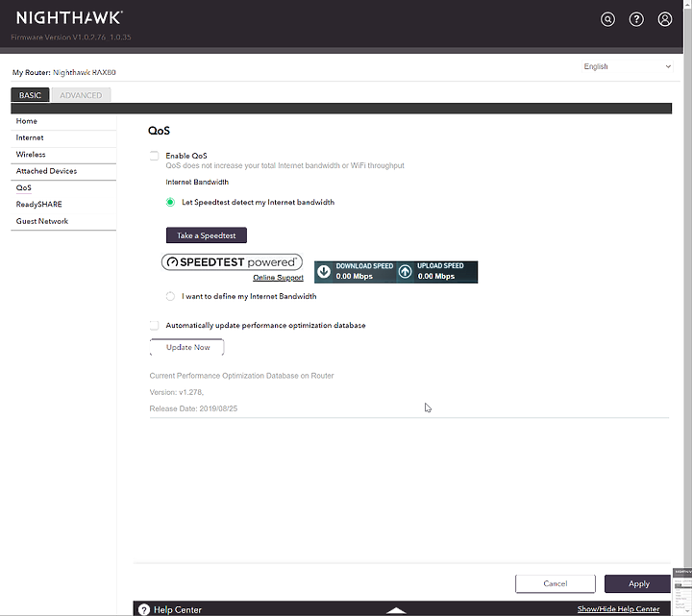Open the user account icon
692x616 pixels.
click(665, 19)
